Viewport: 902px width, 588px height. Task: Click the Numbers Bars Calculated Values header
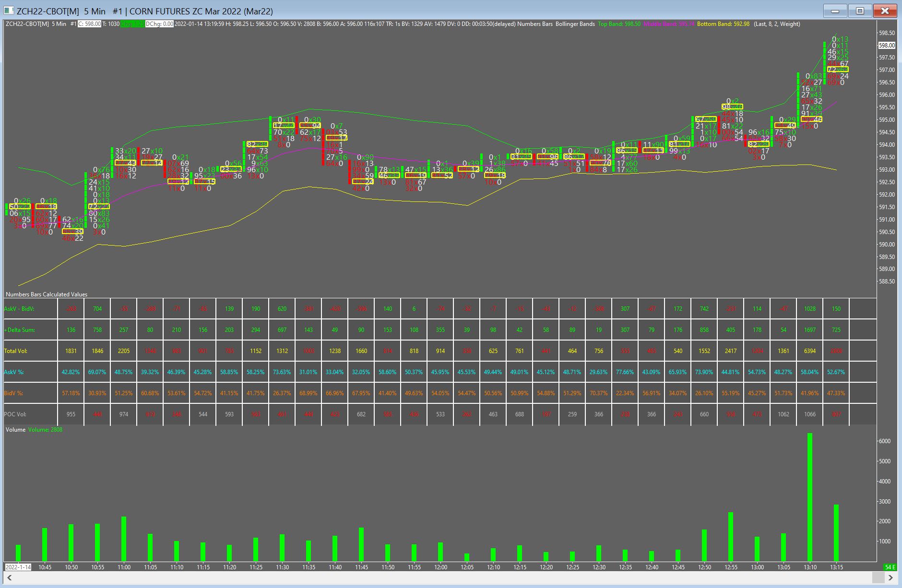click(x=47, y=294)
